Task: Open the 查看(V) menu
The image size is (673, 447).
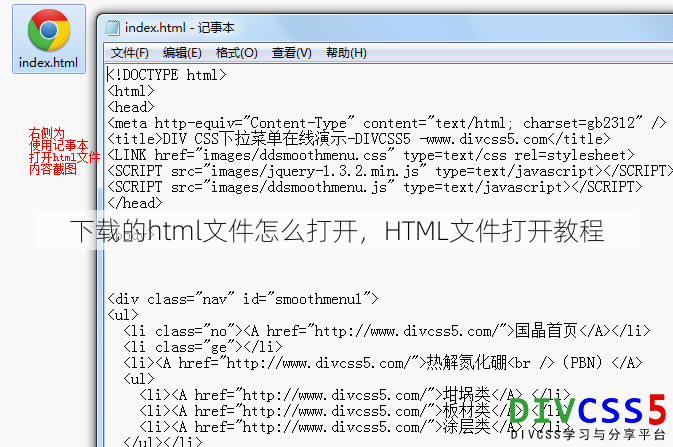Action: tap(291, 53)
